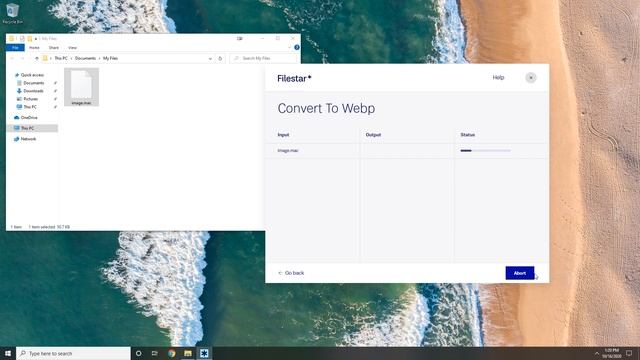Screen dimensions: 640x360
Task: Click New folder icon in quick access toolbar
Action: pos(30,38)
